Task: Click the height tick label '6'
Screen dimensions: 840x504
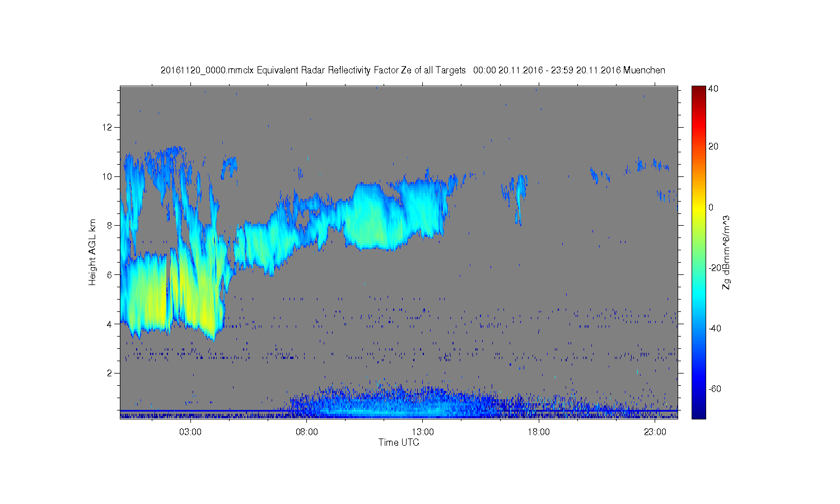Action: click(x=110, y=274)
